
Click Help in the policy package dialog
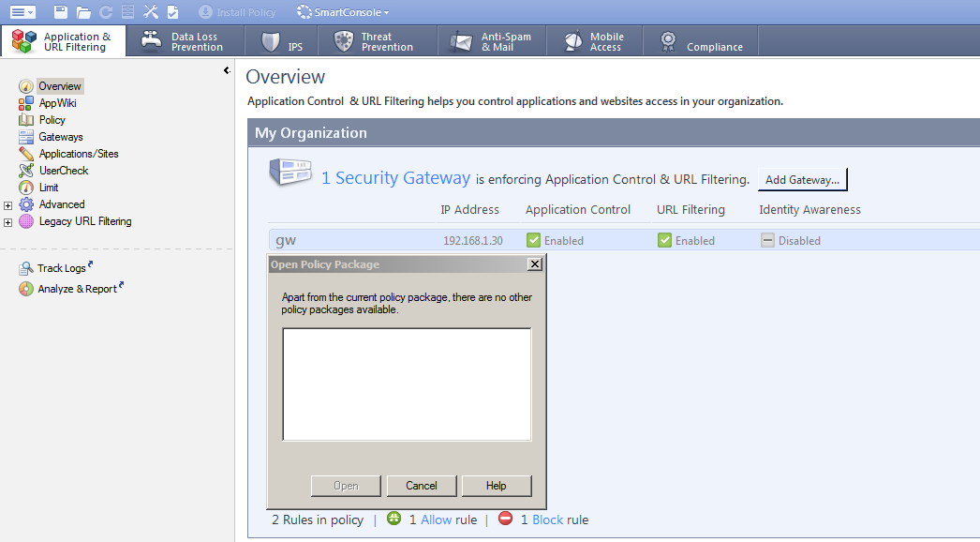click(x=497, y=486)
